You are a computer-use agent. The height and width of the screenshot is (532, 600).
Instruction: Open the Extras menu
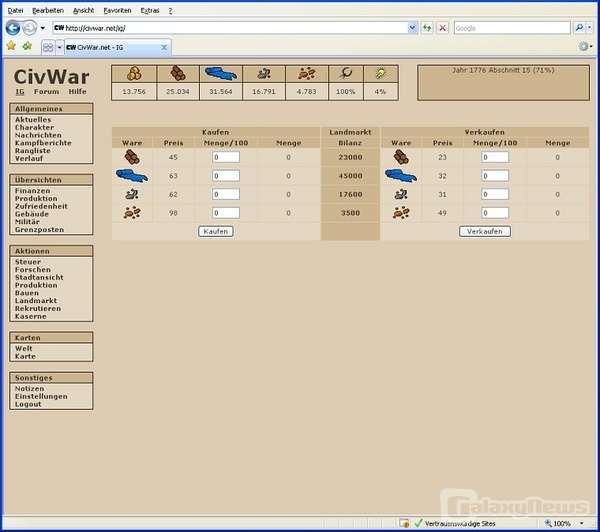pyautogui.click(x=149, y=9)
